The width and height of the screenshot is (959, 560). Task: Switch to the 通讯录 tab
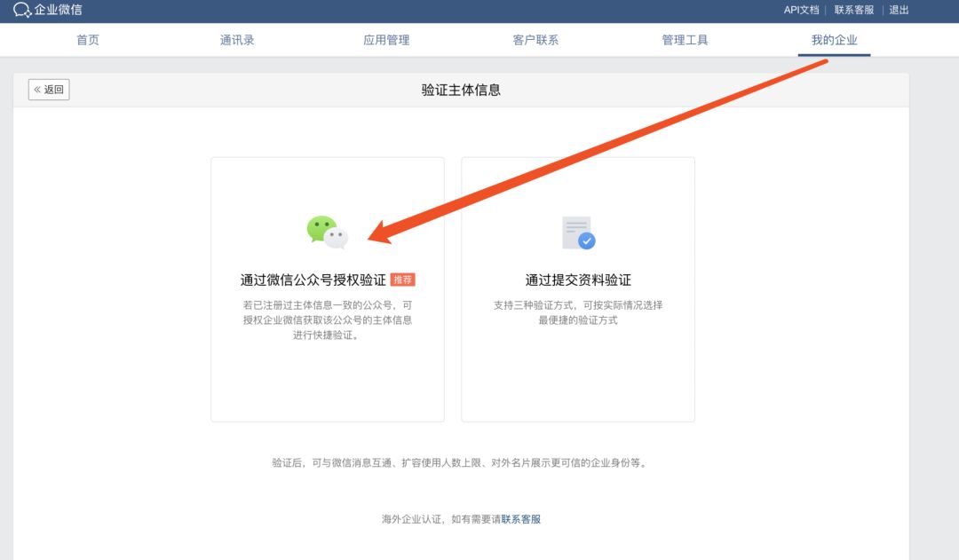pyautogui.click(x=237, y=40)
